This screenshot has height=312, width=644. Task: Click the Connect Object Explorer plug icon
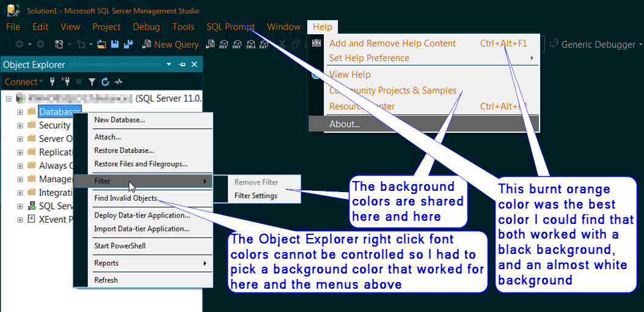52,81
